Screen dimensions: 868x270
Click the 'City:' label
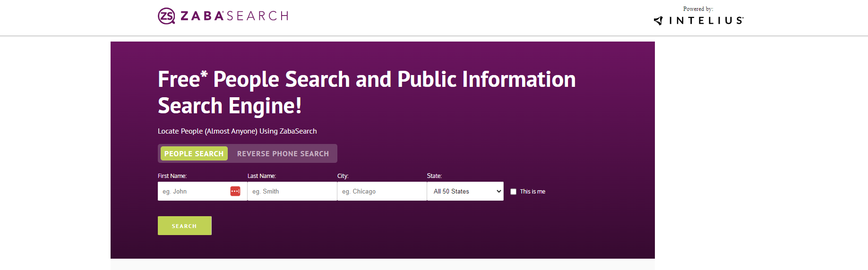tap(343, 176)
